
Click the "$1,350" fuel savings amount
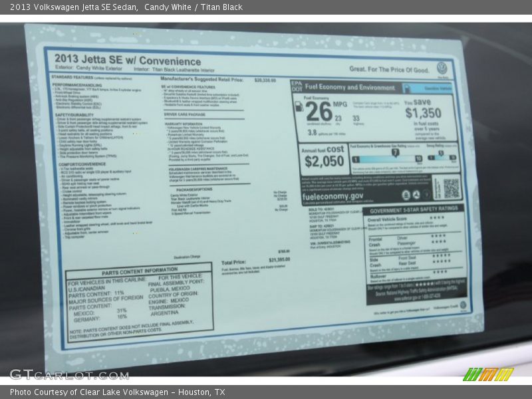point(423,112)
